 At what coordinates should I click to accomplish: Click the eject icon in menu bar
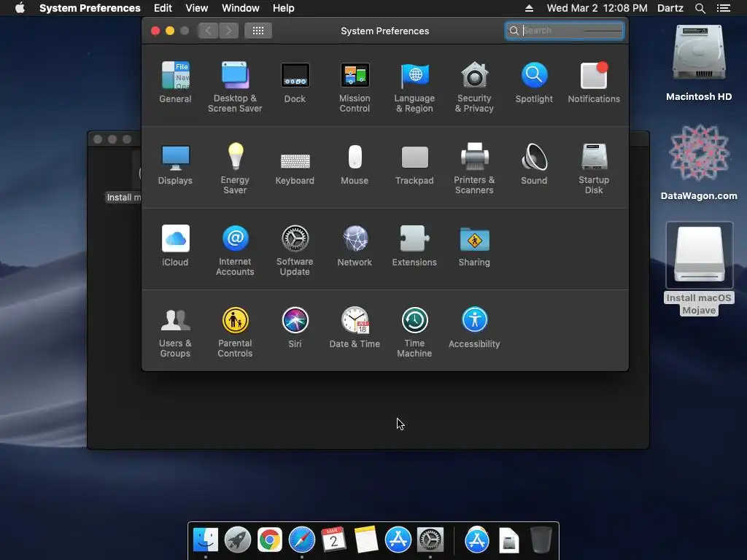click(x=529, y=8)
